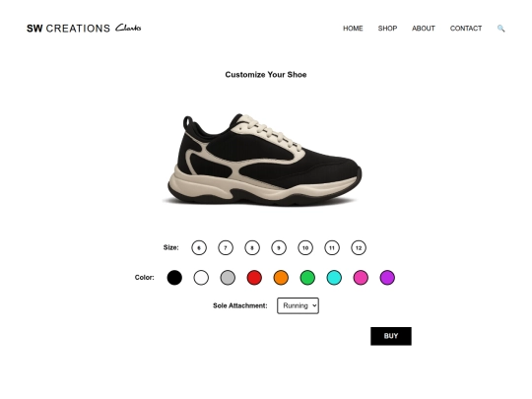Choose the cyan color swatch
Screen dimensions: 532x399
tap(334, 278)
